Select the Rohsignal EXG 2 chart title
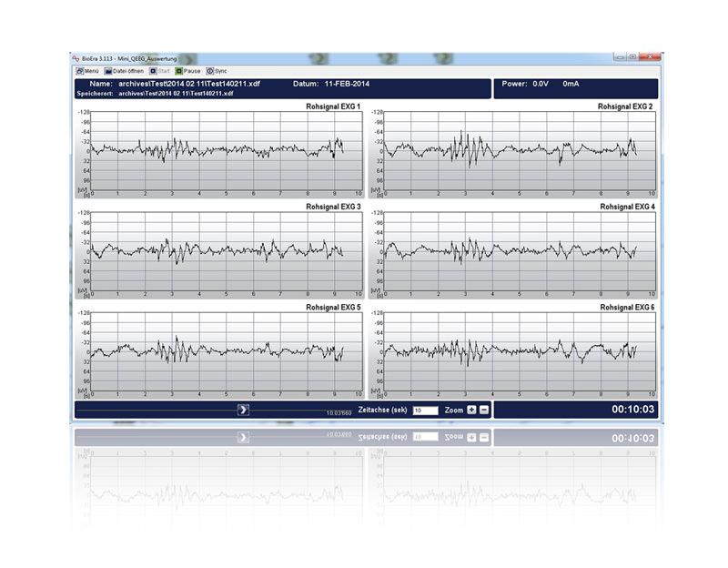 coord(625,106)
